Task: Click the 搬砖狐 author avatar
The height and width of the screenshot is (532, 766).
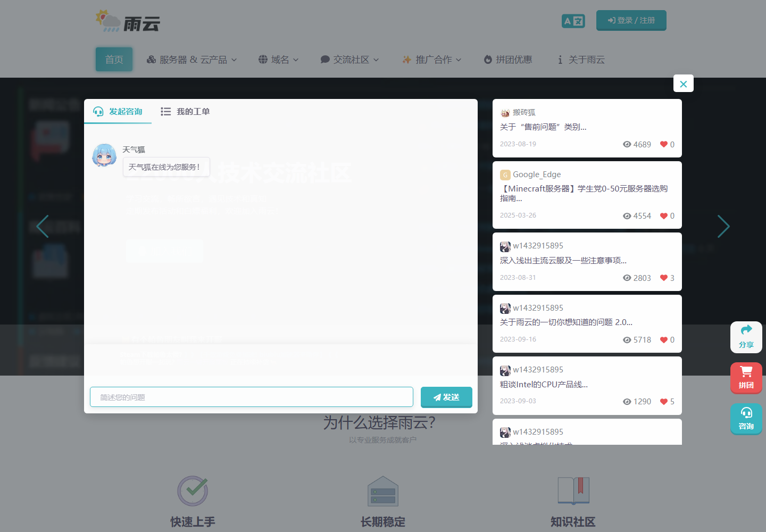Action: (x=505, y=113)
